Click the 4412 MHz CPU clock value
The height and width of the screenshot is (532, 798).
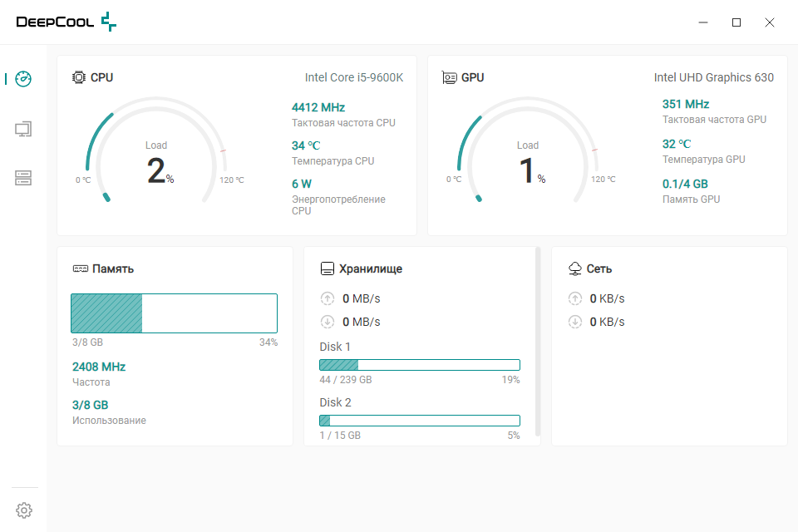(318, 107)
